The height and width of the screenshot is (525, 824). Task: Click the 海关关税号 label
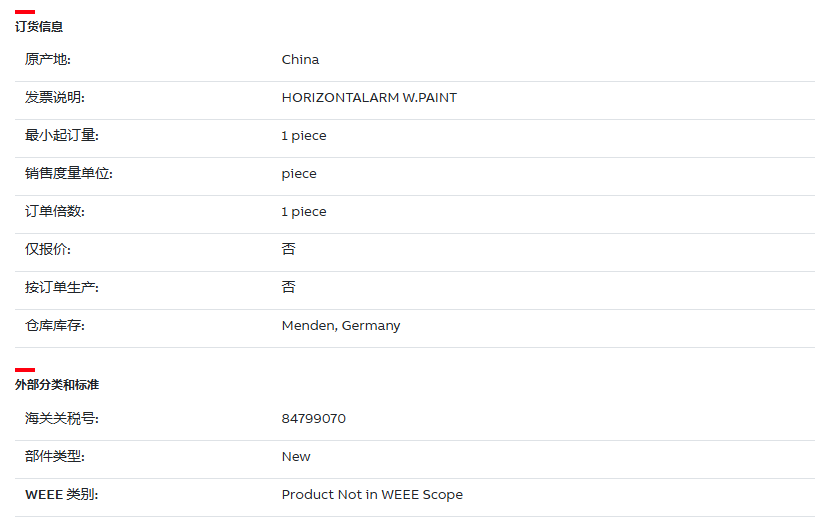61,419
